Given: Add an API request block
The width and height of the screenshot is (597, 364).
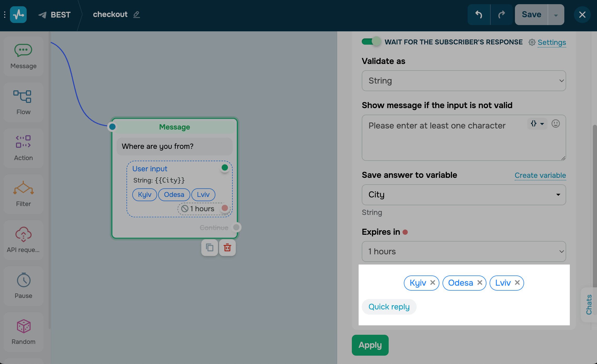Looking at the screenshot, I should (x=23, y=240).
